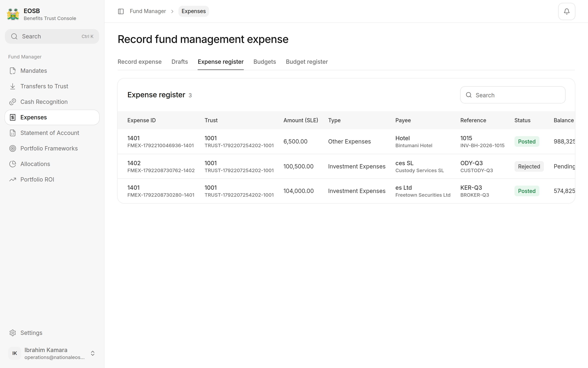Click expense FMEX-1792208730762-1402

(161, 170)
